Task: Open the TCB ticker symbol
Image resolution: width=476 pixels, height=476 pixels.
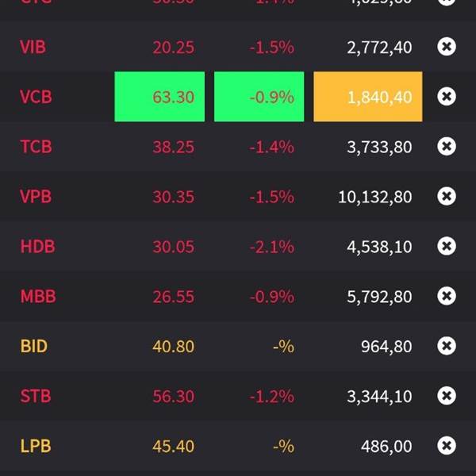Action: 36,147
